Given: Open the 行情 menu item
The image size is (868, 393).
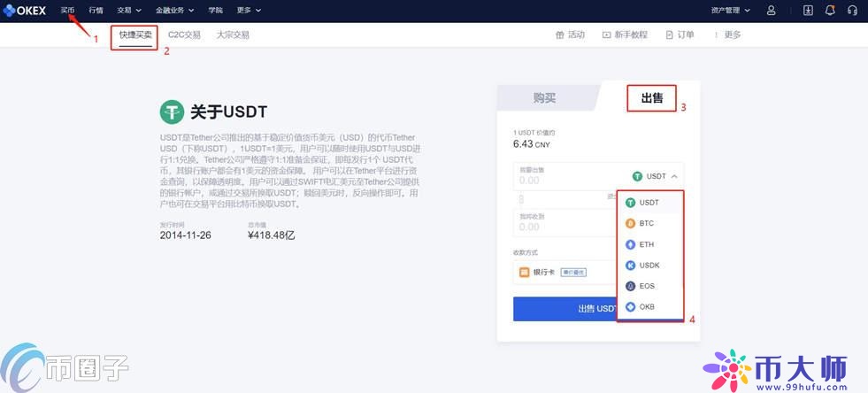Looking at the screenshot, I should click(x=96, y=10).
